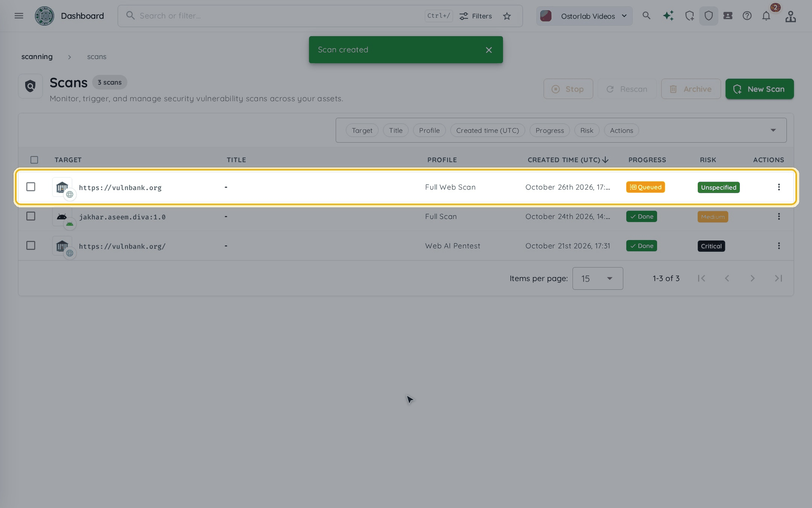This screenshot has height=508, width=812.
Task: Open actions menu for Queued vulnbank scan
Action: click(779, 187)
